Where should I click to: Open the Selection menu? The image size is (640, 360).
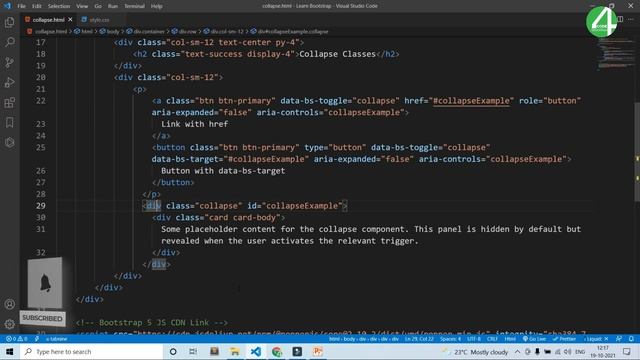click(59, 6)
